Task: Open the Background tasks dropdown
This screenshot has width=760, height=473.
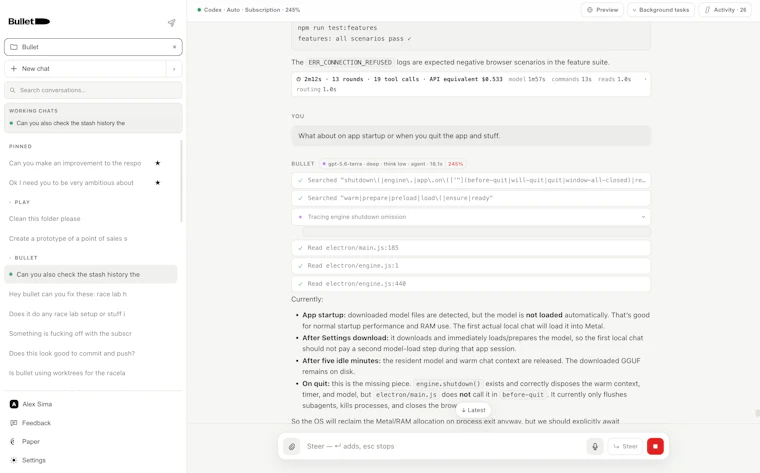Action: pos(661,10)
